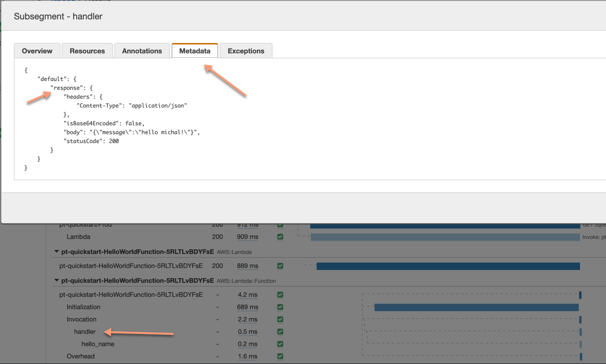Open the Annotations tab

click(x=142, y=50)
